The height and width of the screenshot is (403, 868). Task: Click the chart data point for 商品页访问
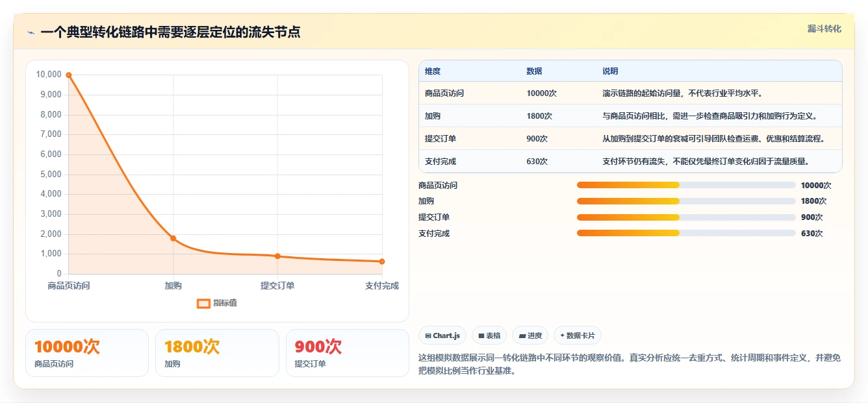coord(68,75)
